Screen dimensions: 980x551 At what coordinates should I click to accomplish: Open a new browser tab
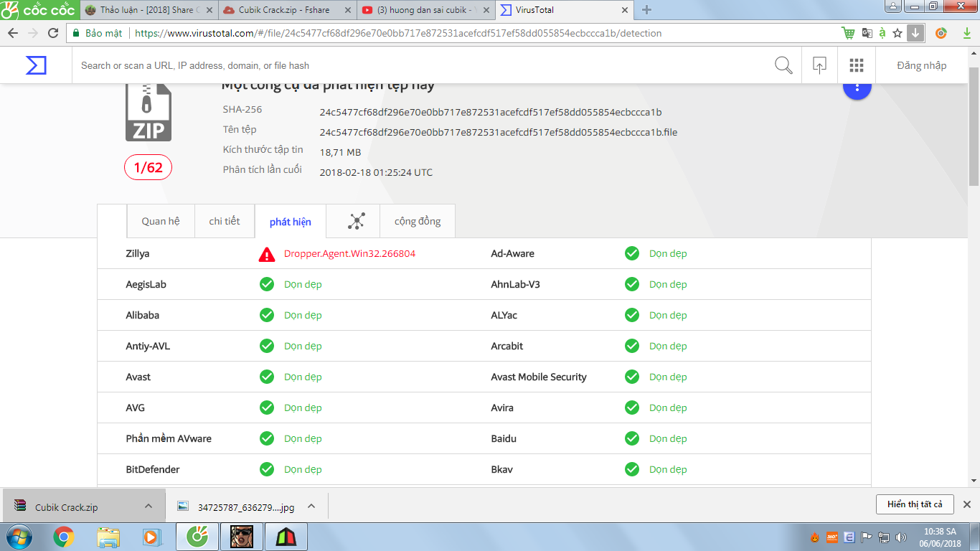[x=646, y=10]
